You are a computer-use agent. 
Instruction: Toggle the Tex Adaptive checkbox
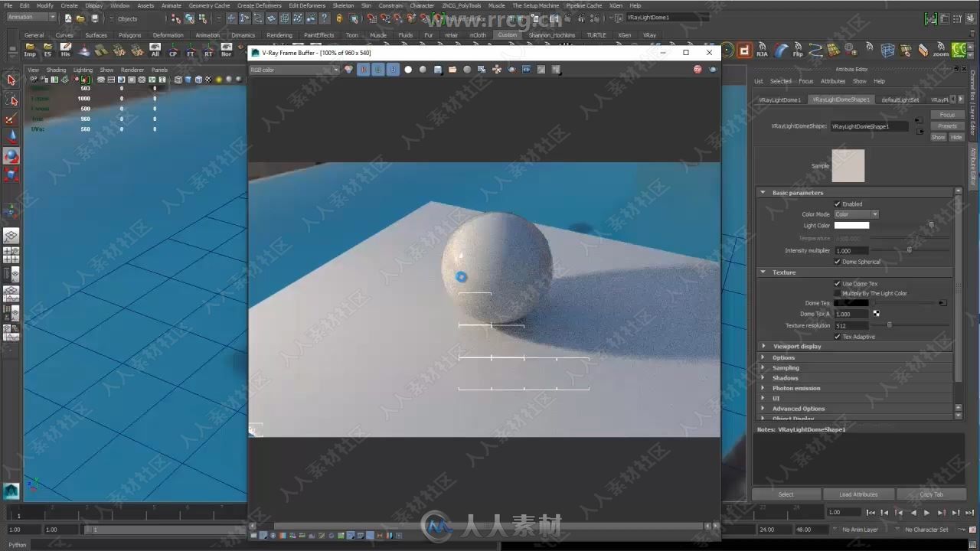837,337
